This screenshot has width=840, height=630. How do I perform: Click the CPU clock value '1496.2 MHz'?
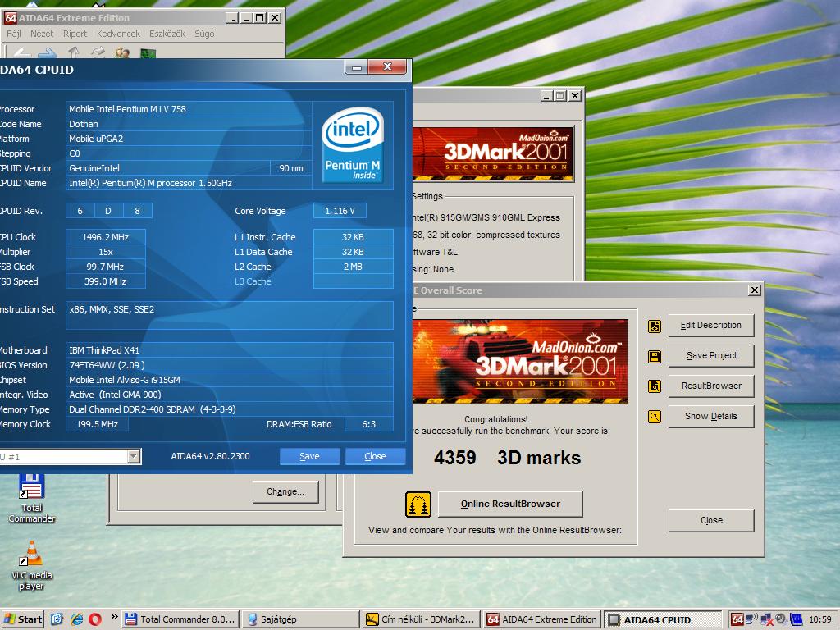(106, 237)
